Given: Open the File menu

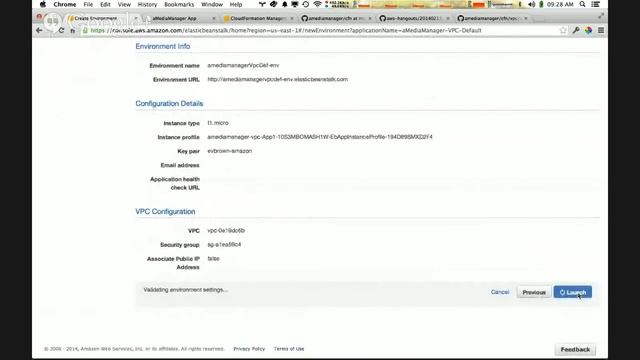Looking at the screenshot, I should (88, 4).
